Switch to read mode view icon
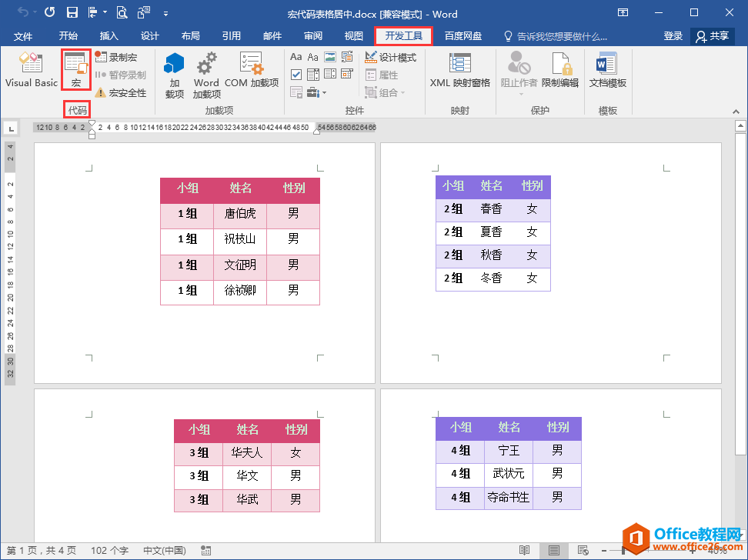The width and height of the screenshot is (748, 560). pyautogui.click(x=524, y=551)
